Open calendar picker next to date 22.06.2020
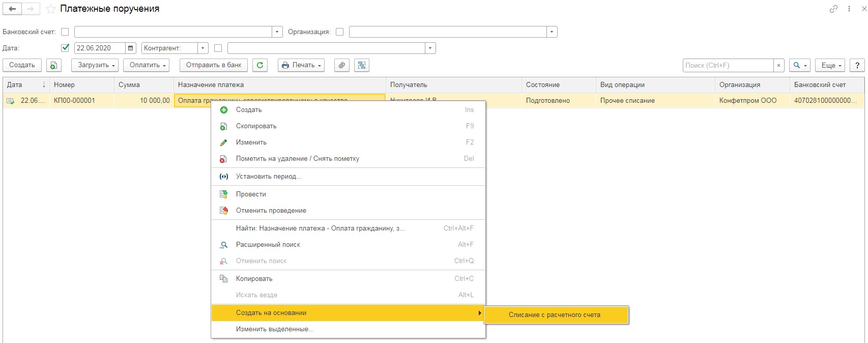Image resolution: width=868 pixels, height=343 pixels. point(131,48)
